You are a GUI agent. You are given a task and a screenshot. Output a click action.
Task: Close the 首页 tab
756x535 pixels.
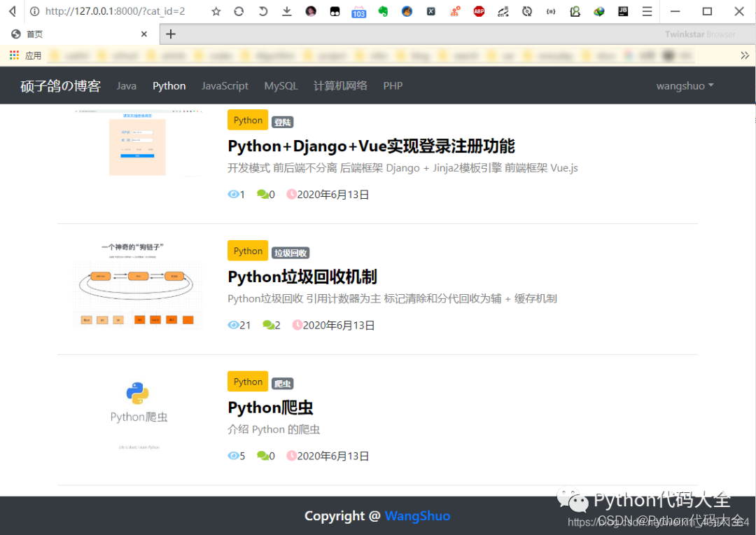tap(144, 34)
